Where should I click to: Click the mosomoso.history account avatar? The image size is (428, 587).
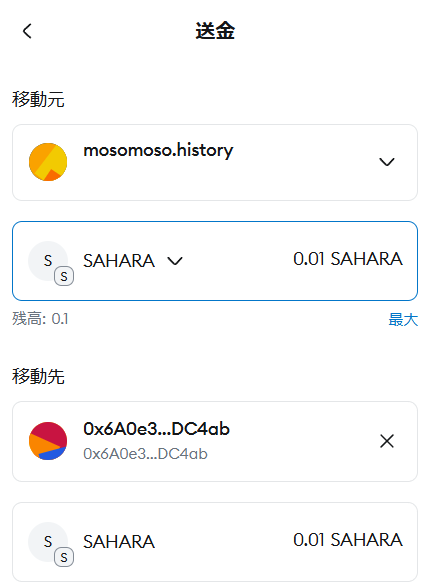coord(48,162)
